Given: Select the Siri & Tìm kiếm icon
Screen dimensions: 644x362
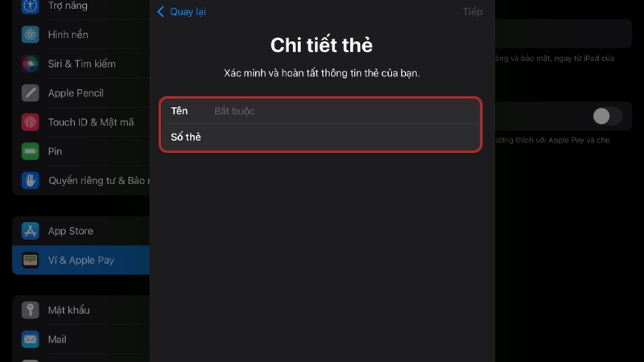Looking at the screenshot, I should click(x=30, y=64).
